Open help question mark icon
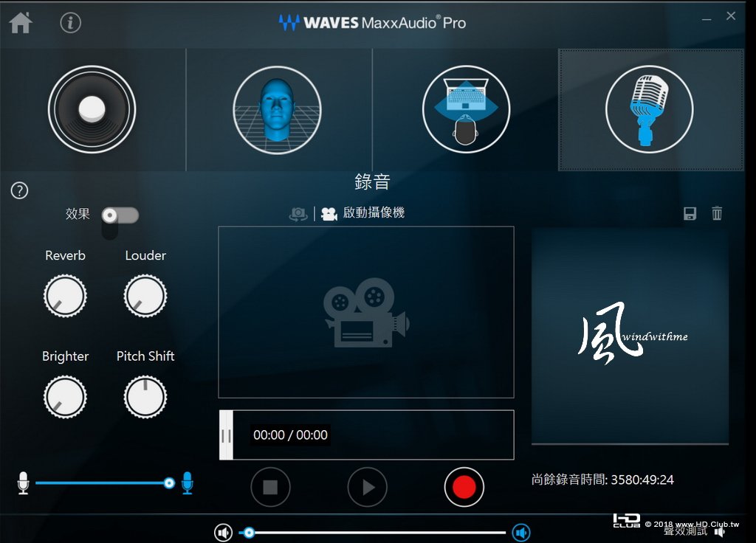The image size is (756, 543). pos(19,191)
